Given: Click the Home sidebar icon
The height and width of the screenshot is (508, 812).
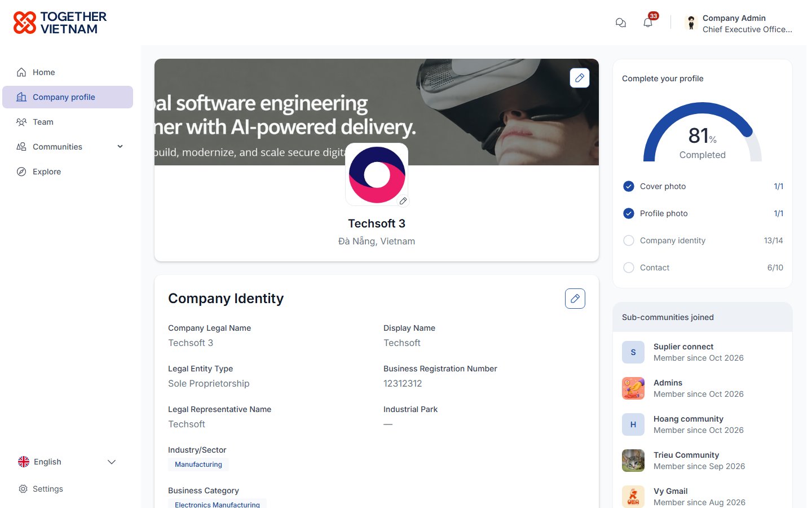Looking at the screenshot, I should pos(21,72).
